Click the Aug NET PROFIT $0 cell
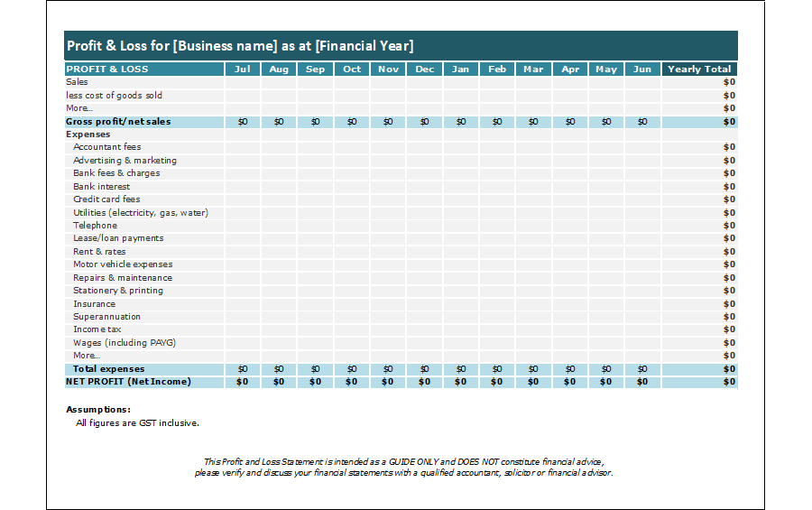 point(279,382)
